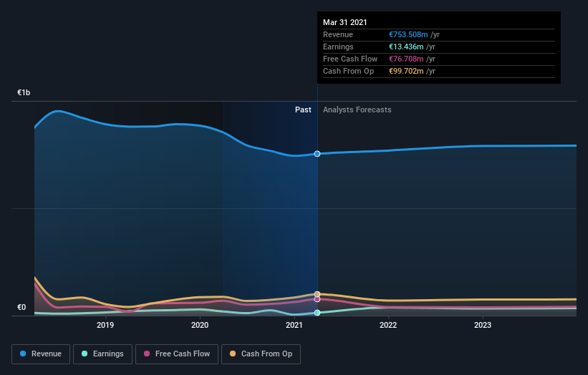Click the €76.708m free cash flow value
Image resolution: width=588 pixels, height=375 pixels.
(x=406, y=59)
